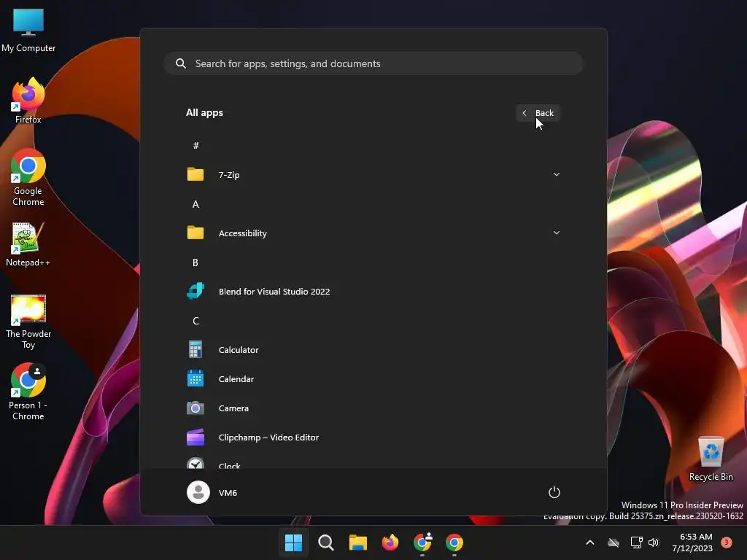Click the Calculator app name text
Screen dimensions: 747x560
239,349
